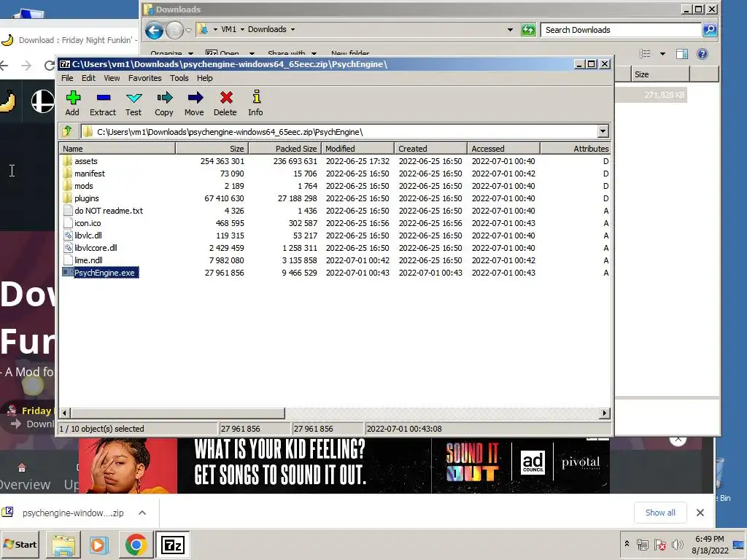Click the 7-Zip path address field
Viewport: 747px width, 560px height.
(x=338, y=132)
